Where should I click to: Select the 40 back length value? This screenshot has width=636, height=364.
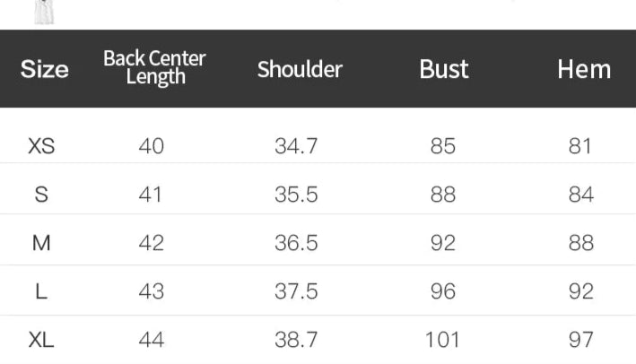pyautogui.click(x=152, y=145)
